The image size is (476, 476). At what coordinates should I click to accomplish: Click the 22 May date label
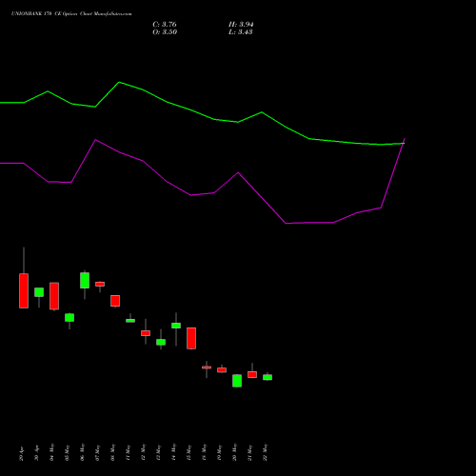pyautogui.click(x=265, y=452)
